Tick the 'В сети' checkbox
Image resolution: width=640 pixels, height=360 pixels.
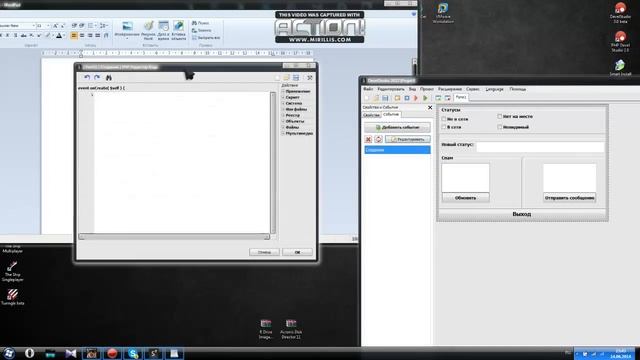(x=444, y=127)
